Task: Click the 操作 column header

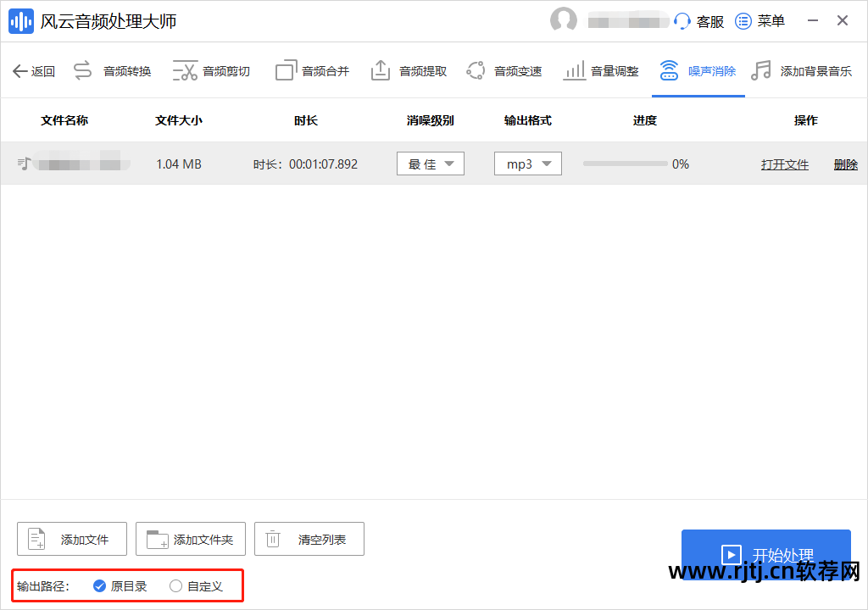Action: [x=805, y=120]
